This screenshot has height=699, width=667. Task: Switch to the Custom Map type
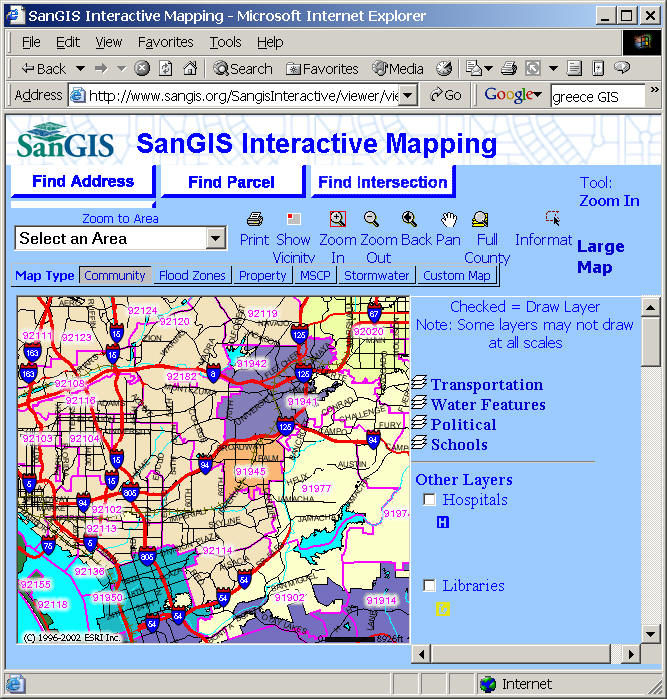(457, 275)
